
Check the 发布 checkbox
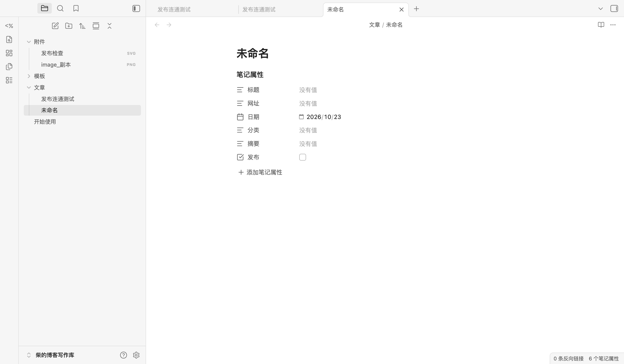[303, 157]
